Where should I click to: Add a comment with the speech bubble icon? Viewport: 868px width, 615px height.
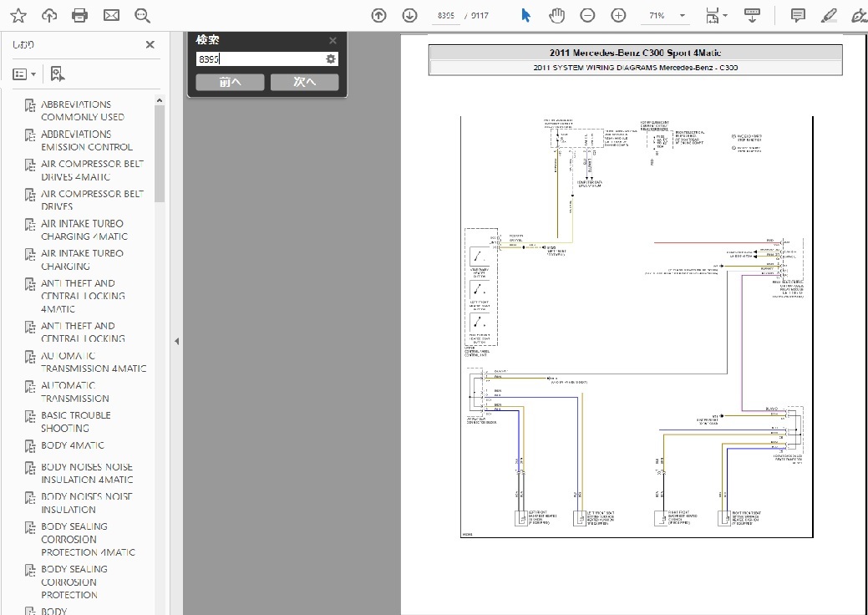point(798,16)
